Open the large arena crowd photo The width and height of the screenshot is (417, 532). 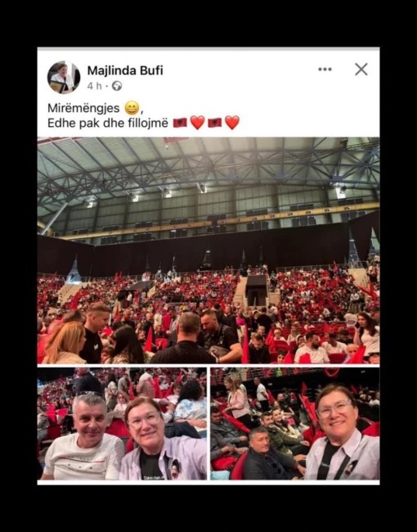tap(208, 250)
